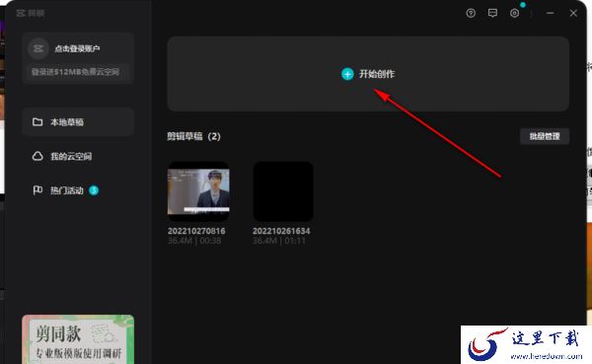Click the 剪映 app logo in title bar
Viewport: 592px width, 364px height.
31,13
